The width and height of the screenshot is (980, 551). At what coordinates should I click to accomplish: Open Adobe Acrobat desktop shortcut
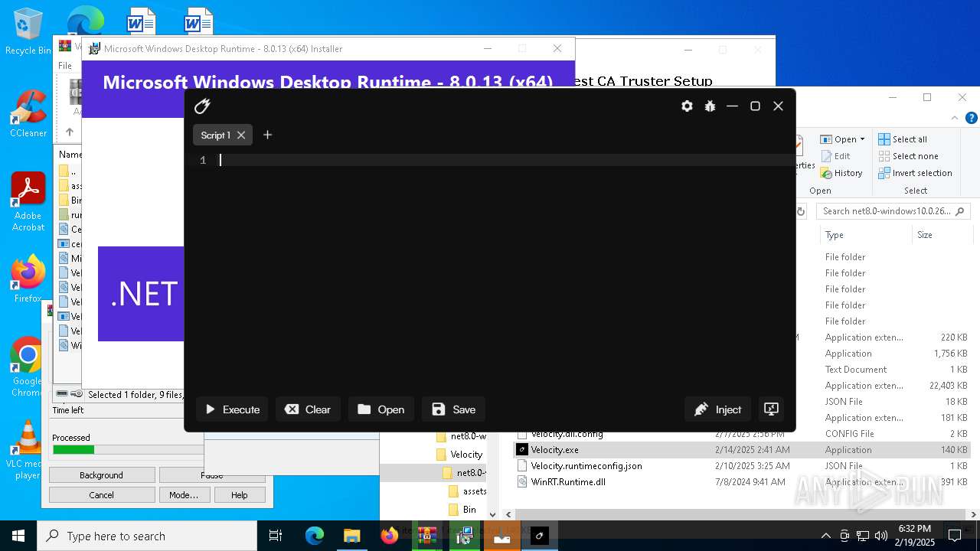[28, 202]
